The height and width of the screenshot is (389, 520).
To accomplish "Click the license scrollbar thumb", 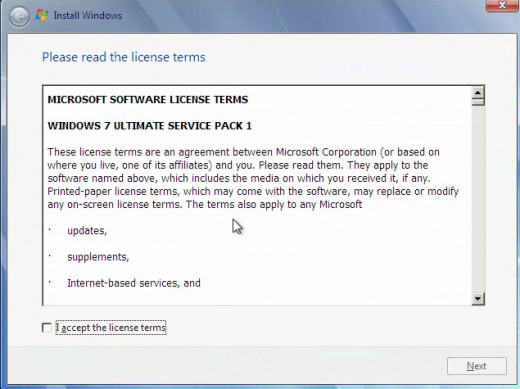I will [x=478, y=102].
